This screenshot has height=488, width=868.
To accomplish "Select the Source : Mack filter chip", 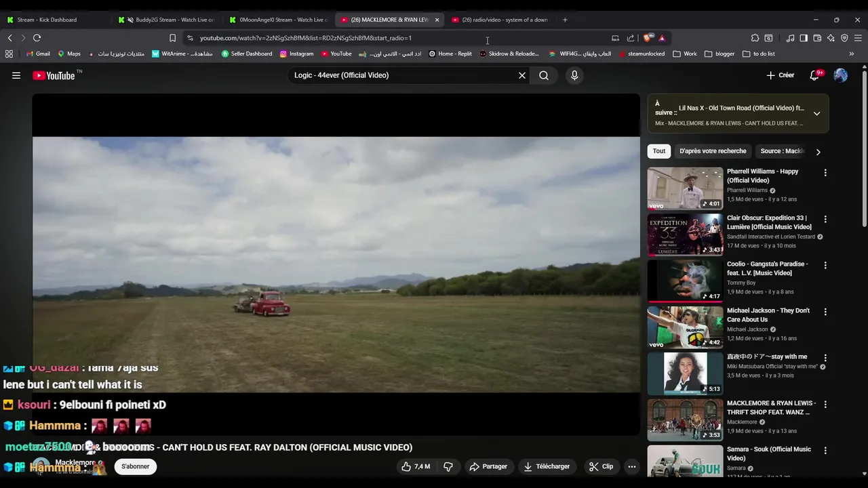I will click(782, 151).
